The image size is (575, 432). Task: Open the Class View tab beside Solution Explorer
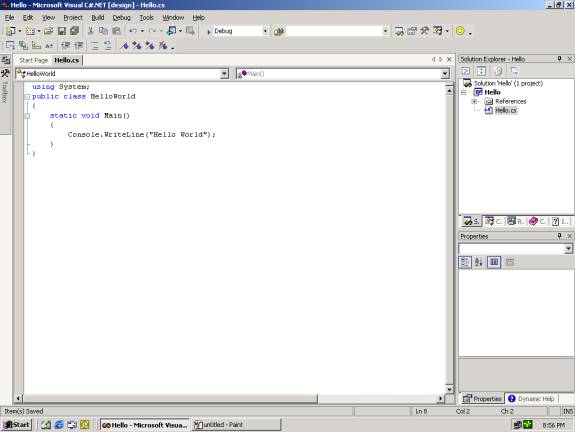[x=493, y=221]
